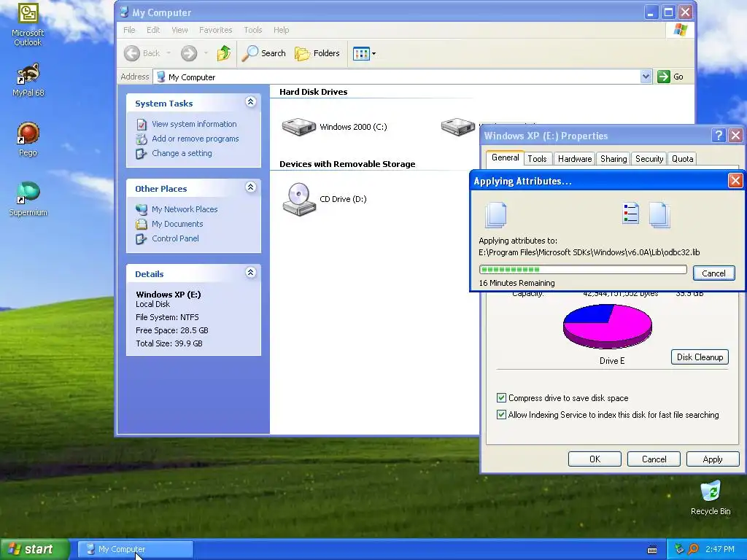747x560 pixels.
Task: Click the Drive E pie chart
Action: tap(608, 326)
